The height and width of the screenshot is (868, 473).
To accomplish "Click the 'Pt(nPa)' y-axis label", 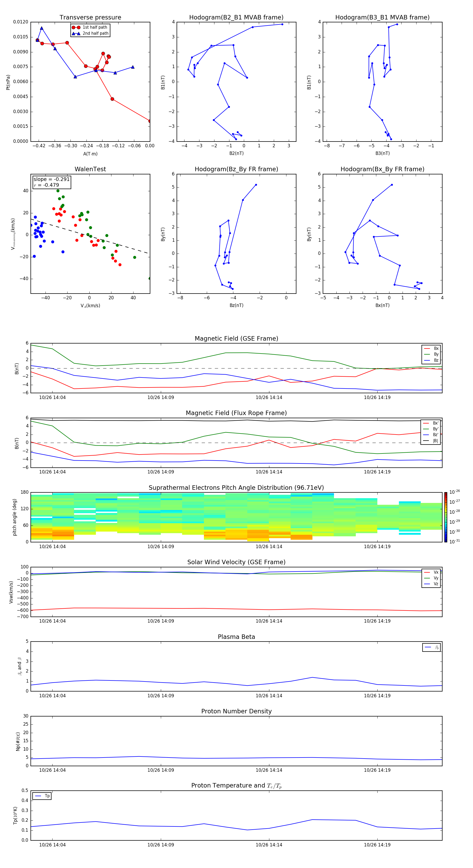I will tap(8, 82).
